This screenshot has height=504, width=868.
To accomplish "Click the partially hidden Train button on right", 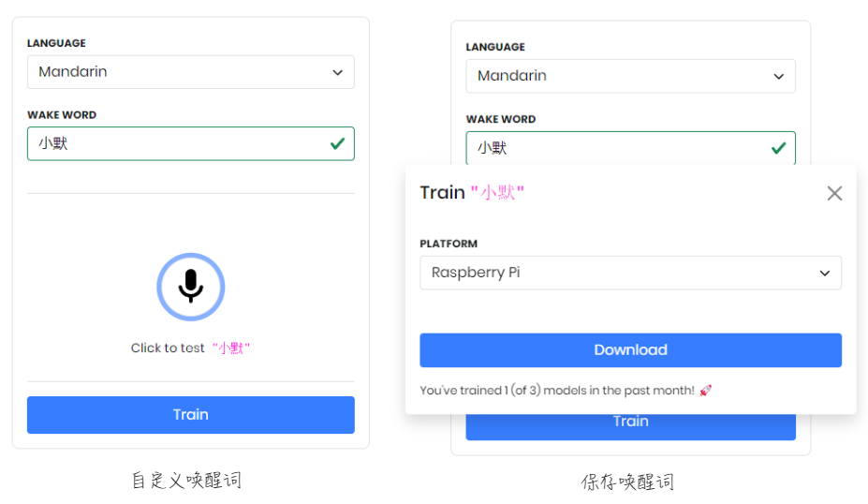I will click(630, 427).
